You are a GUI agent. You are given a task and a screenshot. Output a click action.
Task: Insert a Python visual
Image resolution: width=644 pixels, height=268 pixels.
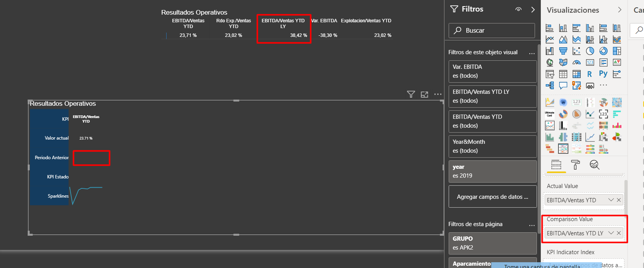pos(603,74)
